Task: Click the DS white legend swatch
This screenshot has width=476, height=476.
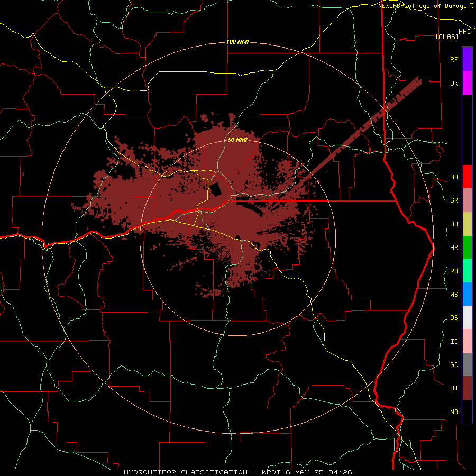Action: 467,317
